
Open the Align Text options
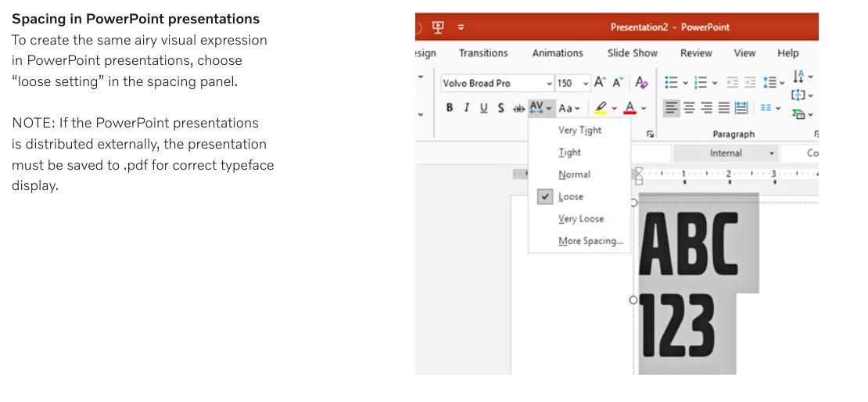(802, 95)
